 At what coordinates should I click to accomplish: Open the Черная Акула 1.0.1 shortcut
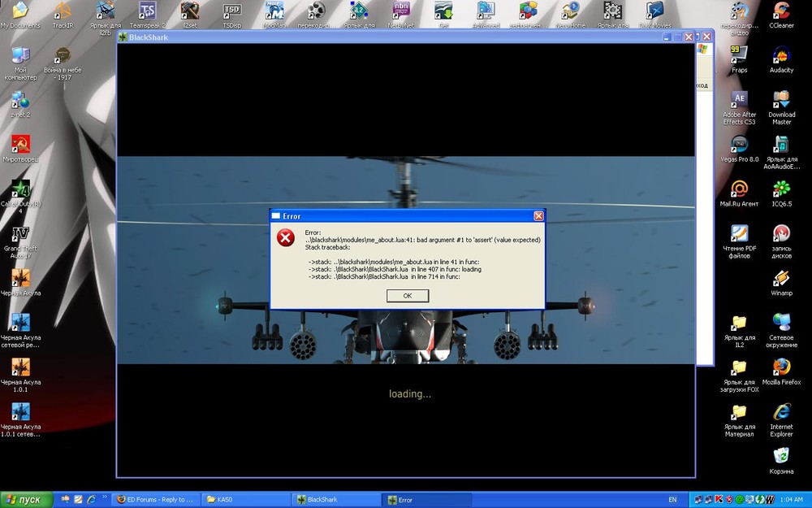(21, 376)
